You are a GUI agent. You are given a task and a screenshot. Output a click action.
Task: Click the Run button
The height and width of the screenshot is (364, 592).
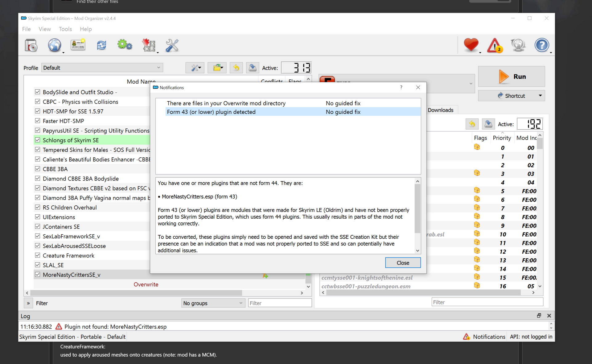coord(512,76)
